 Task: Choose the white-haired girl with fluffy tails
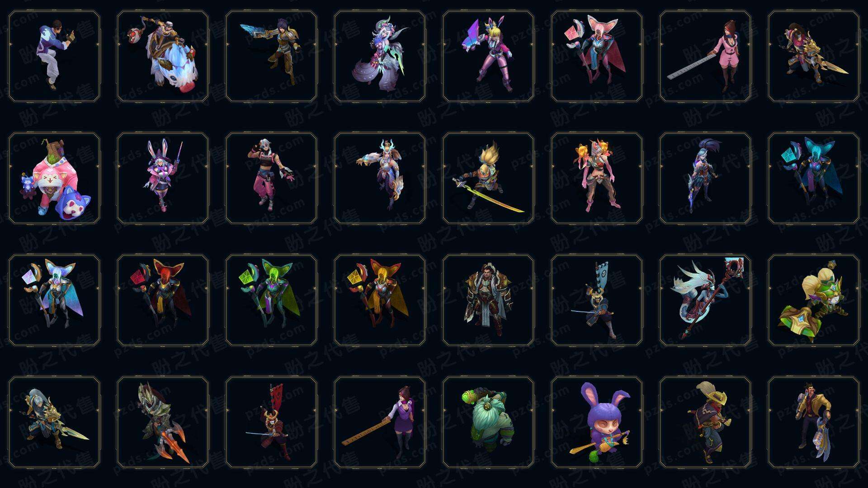380,56
